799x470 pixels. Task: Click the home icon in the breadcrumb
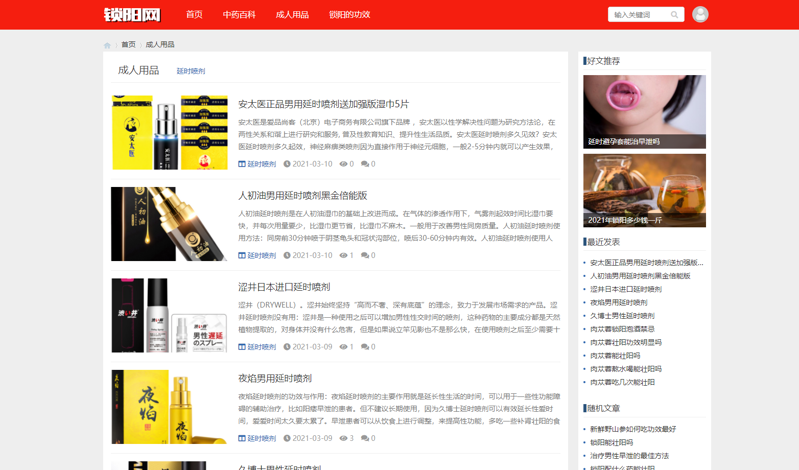point(108,45)
